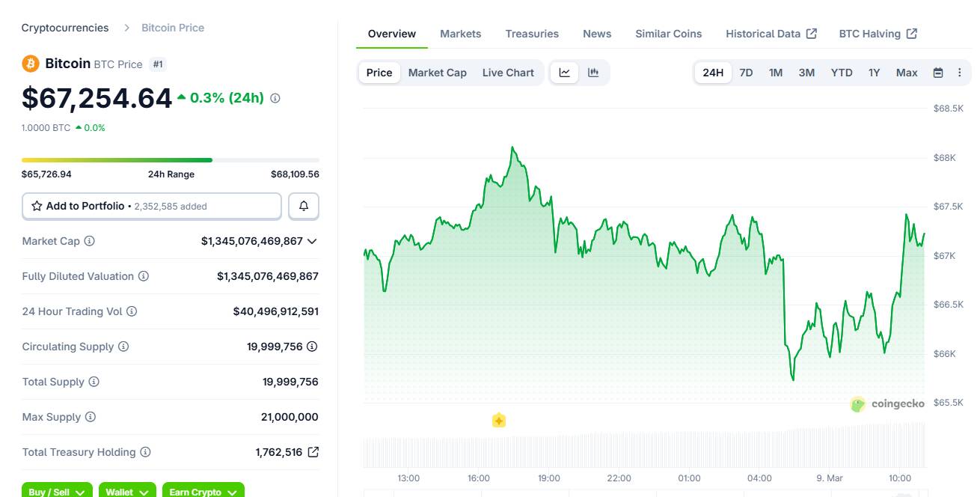The height and width of the screenshot is (497, 980).
Task: Open the Similar Coins tab
Action: pos(668,34)
